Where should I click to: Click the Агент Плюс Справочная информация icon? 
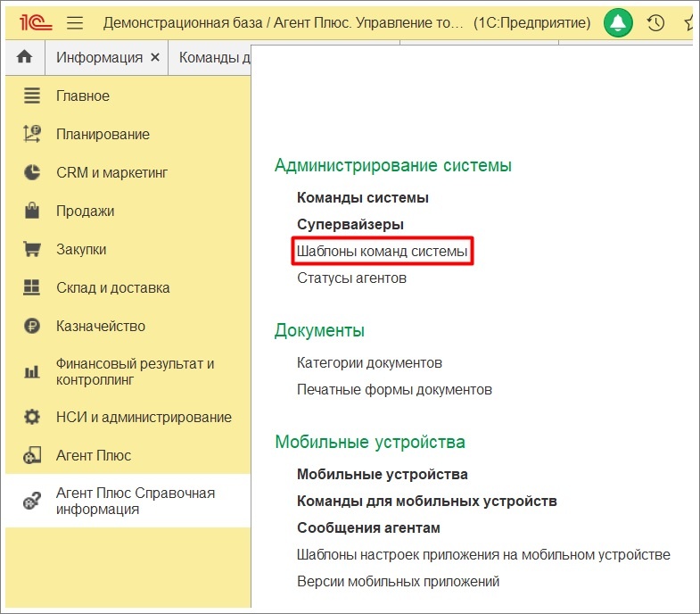point(32,501)
